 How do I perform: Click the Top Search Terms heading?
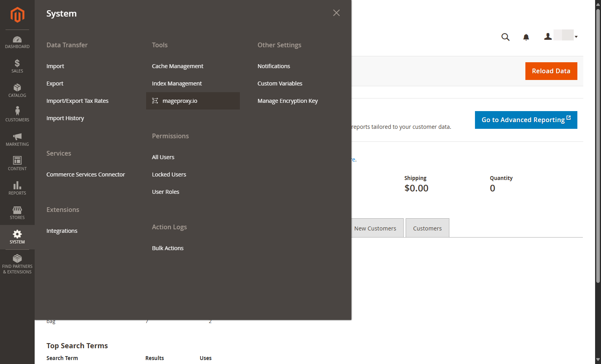coord(77,345)
